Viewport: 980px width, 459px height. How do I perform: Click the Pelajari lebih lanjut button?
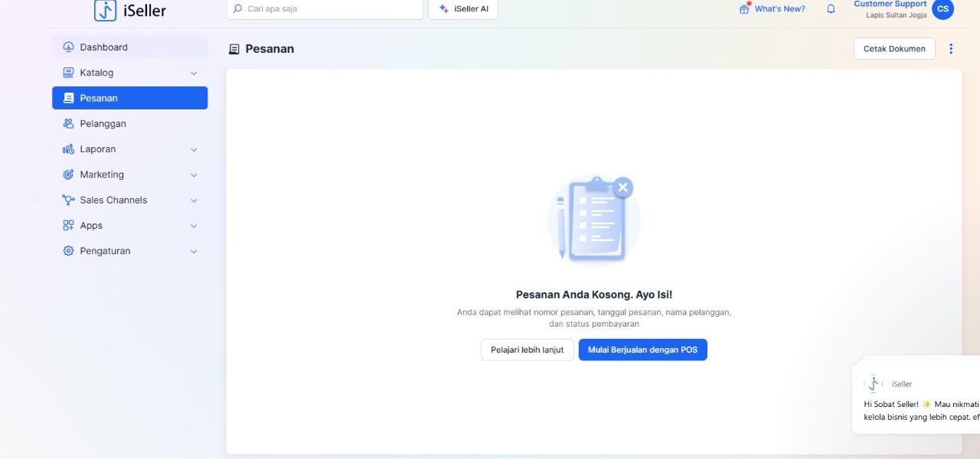pos(527,350)
